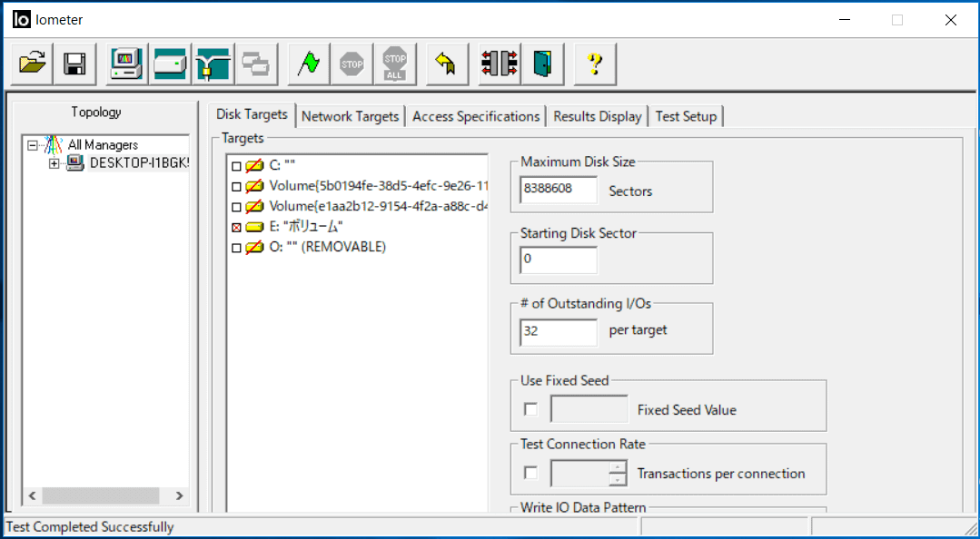The height and width of the screenshot is (539, 980).
Task: Click the disk icon beside E: ボリューム
Action: [x=254, y=227]
